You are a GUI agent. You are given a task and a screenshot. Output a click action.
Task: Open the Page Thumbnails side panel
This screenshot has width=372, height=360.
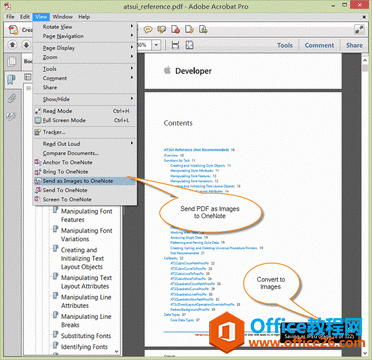[x=12, y=62]
